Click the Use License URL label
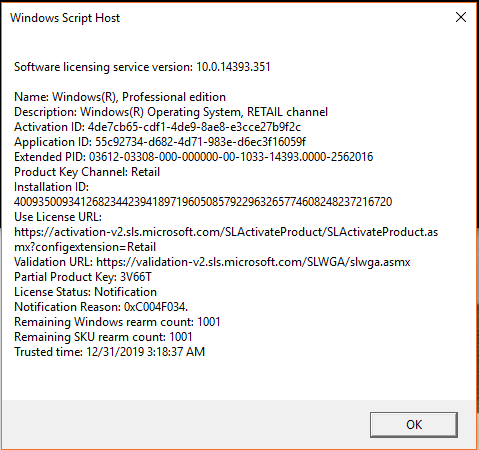Viewport: 479px width, 450px height. point(58,217)
